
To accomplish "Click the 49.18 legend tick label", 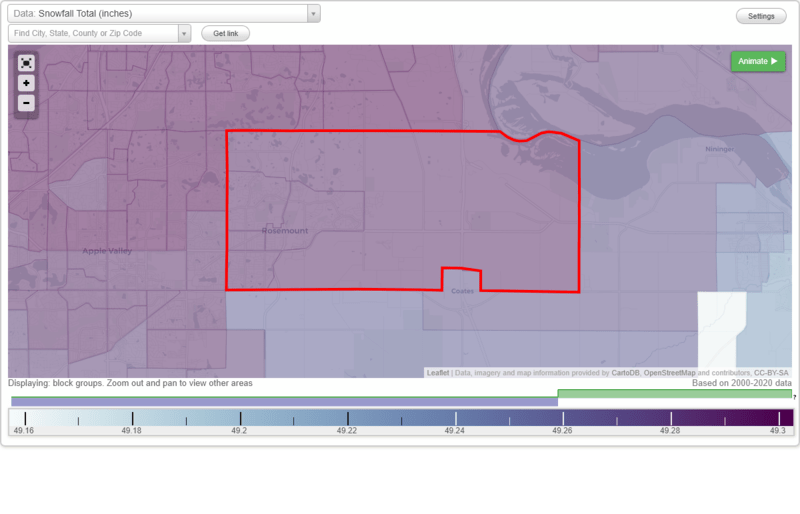I will pyautogui.click(x=132, y=431).
